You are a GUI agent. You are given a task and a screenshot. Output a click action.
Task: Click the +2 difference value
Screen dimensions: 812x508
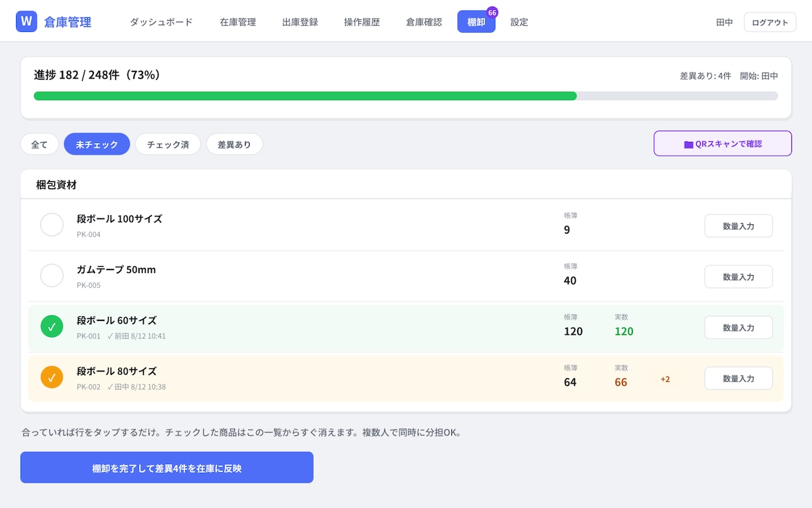click(665, 380)
